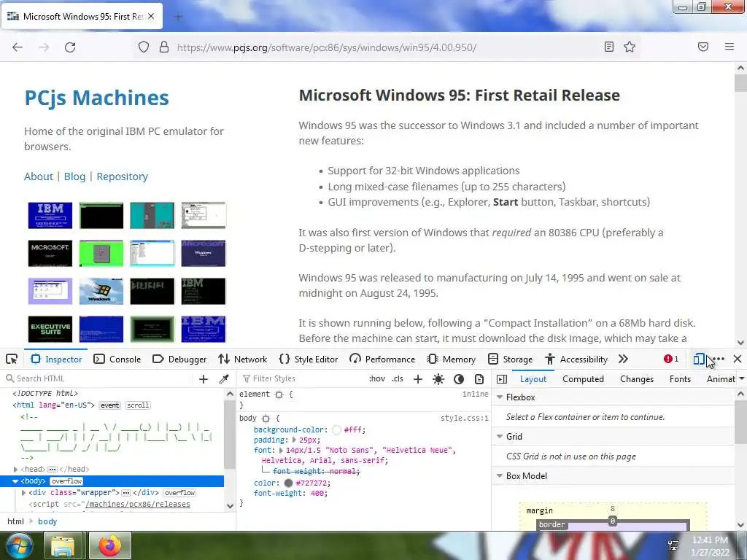This screenshot has width=747, height=560.
Task: Show tracking protection shield info
Action: coord(144,47)
